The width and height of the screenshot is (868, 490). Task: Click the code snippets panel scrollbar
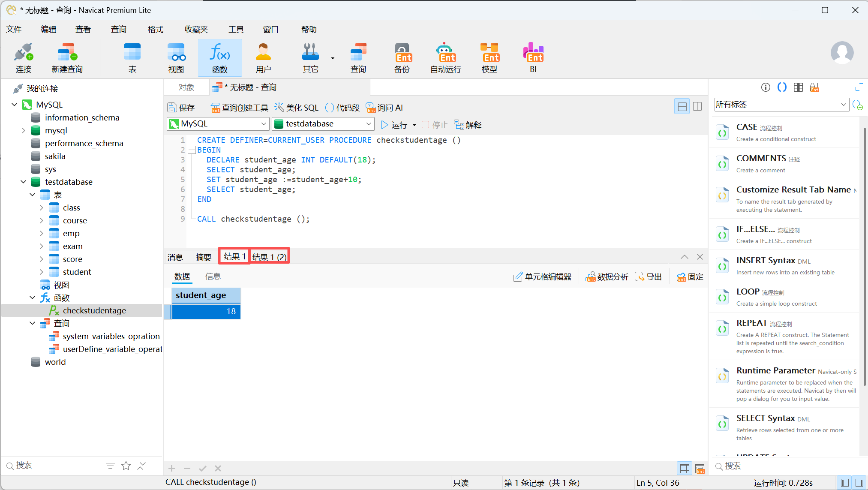(x=864, y=257)
